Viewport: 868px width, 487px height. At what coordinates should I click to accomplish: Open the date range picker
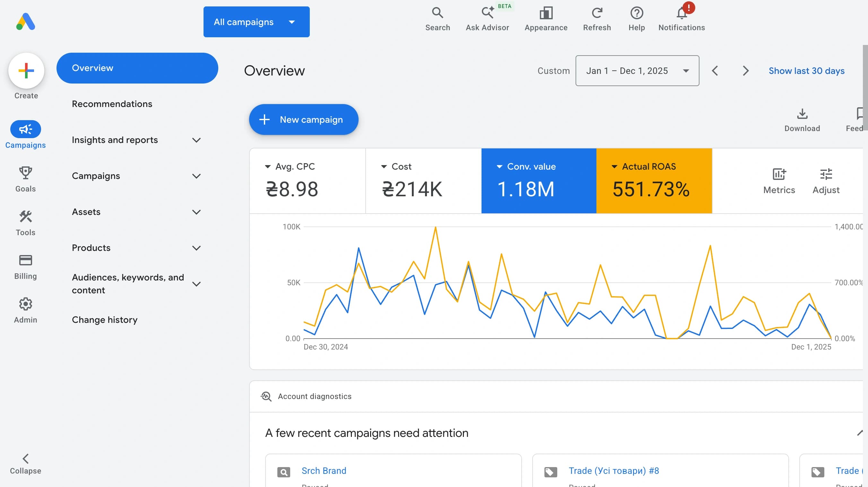tap(637, 71)
